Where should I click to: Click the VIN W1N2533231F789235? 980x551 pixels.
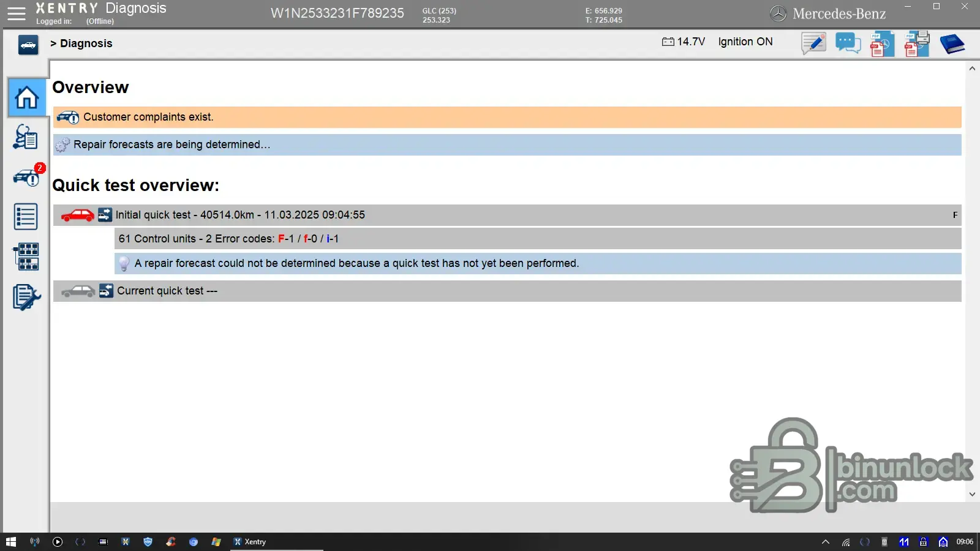[337, 13]
